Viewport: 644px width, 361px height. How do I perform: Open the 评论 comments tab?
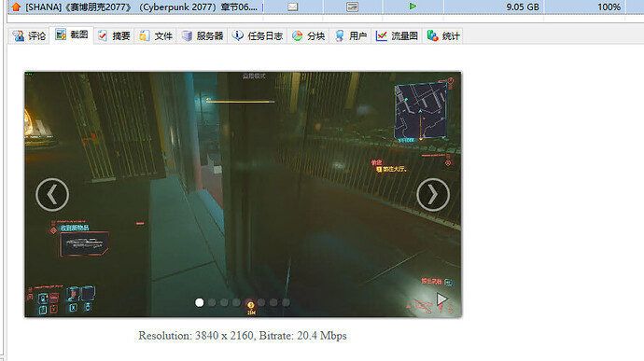[x=29, y=35]
